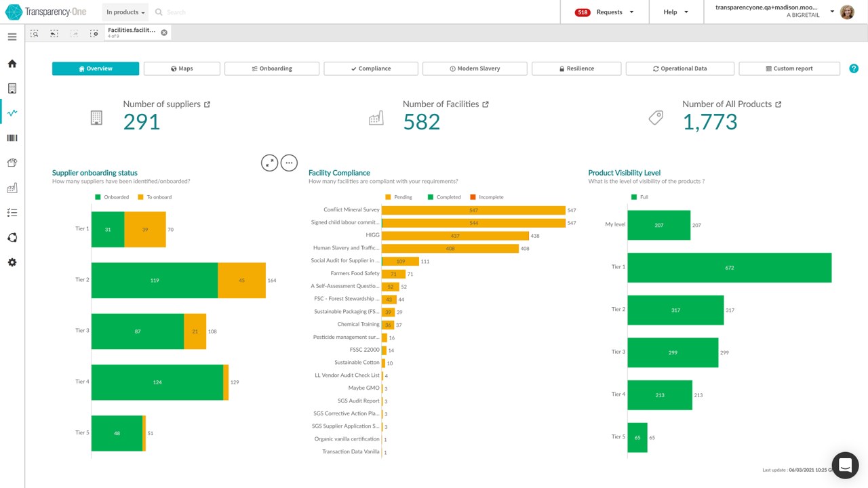Switch to the Compliance tab
This screenshot has width=868, height=488.
tap(371, 68)
